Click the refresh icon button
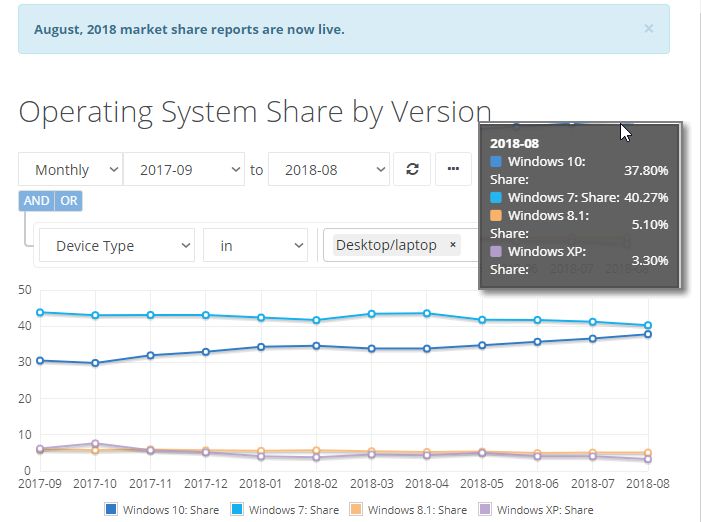The width and height of the screenshot is (701, 522). (412, 169)
